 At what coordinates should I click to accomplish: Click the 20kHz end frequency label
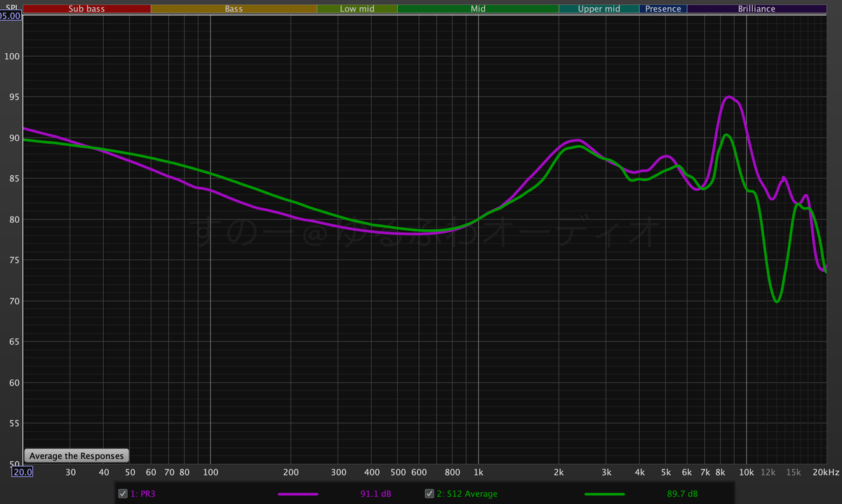point(824,472)
